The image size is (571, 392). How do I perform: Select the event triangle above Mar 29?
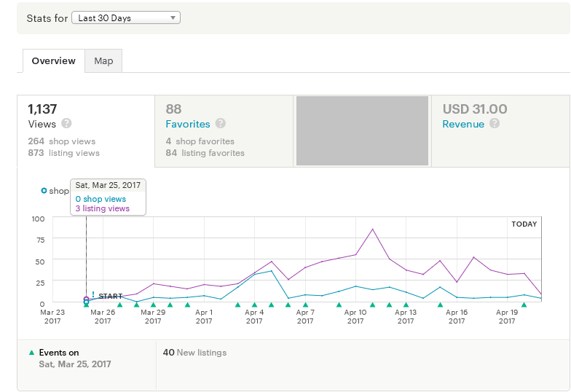[x=153, y=305]
